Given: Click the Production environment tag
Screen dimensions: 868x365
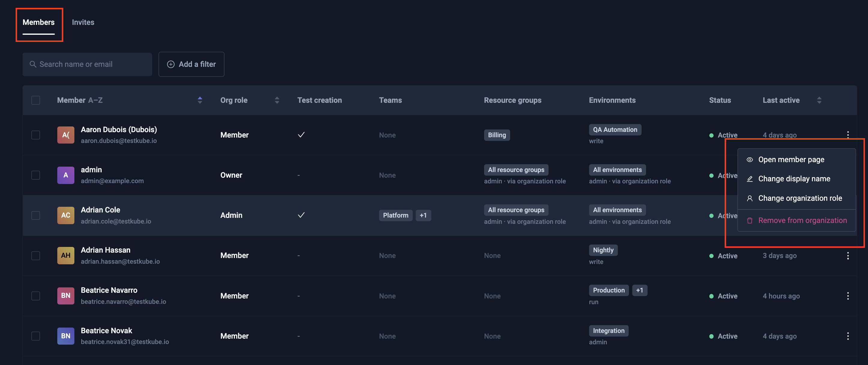Looking at the screenshot, I should pos(609,290).
